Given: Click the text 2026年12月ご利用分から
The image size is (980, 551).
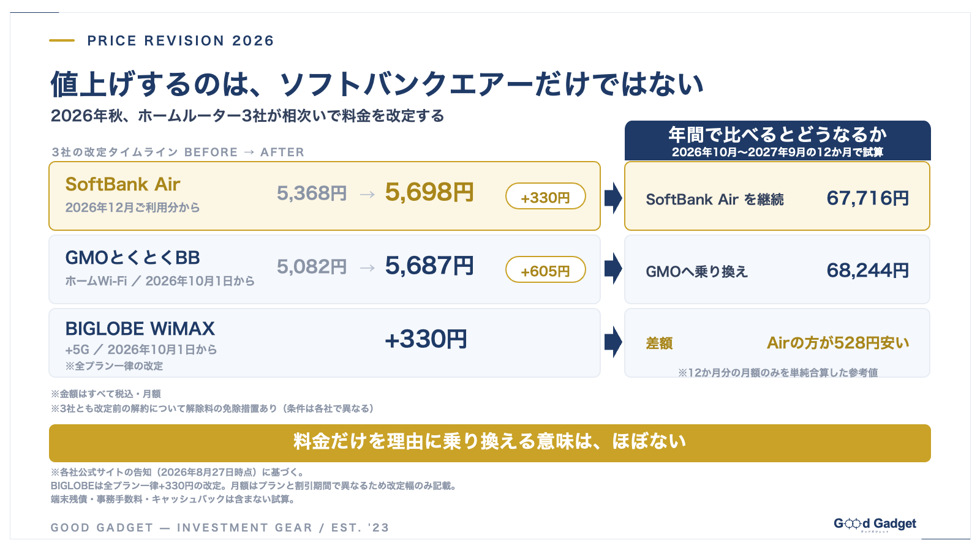Looking at the screenshot, I should click(132, 208).
